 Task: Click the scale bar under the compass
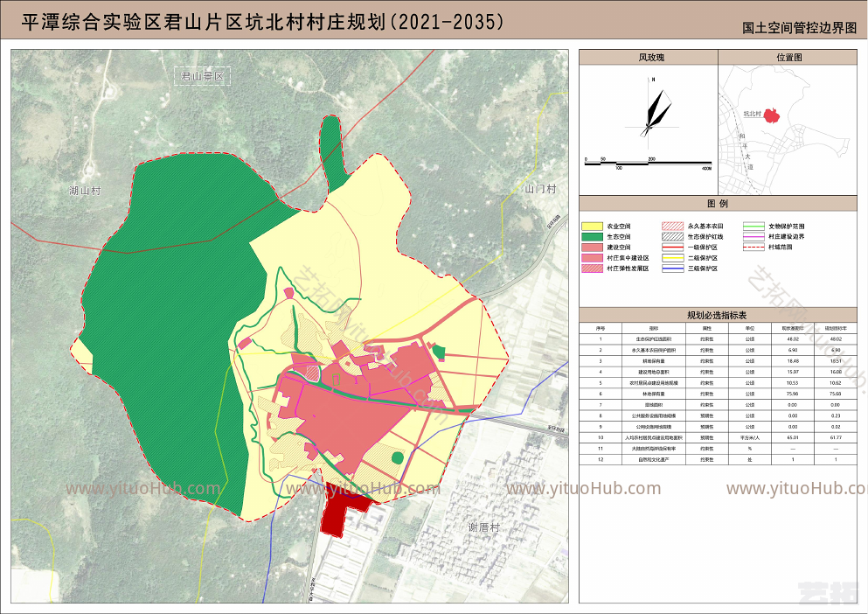click(x=649, y=163)
